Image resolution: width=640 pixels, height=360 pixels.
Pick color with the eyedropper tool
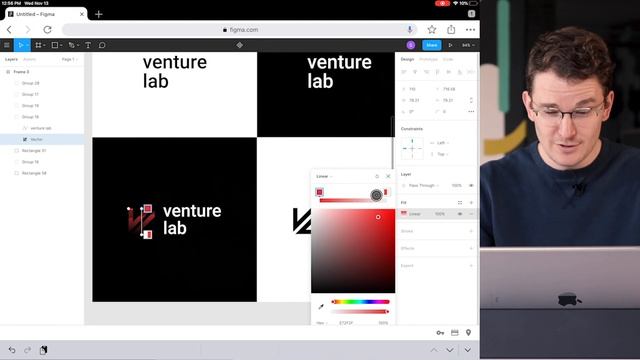pyautogui.click(x=321, y=306)
